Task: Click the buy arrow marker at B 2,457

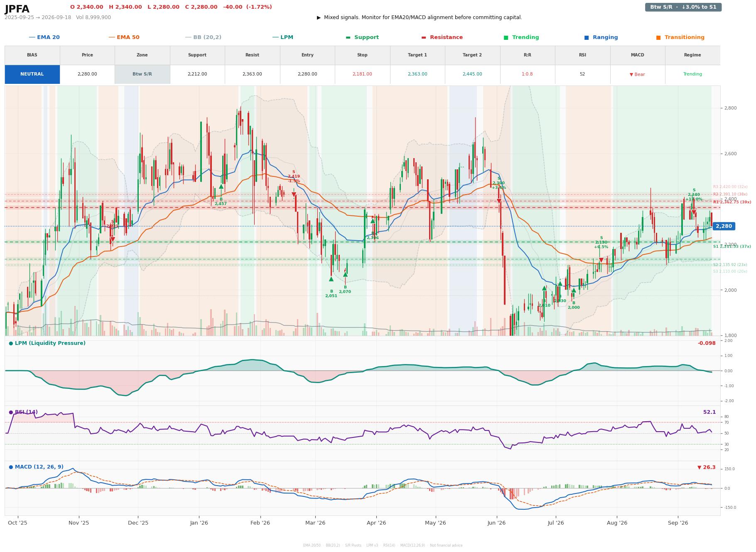Action: (221, 187)
